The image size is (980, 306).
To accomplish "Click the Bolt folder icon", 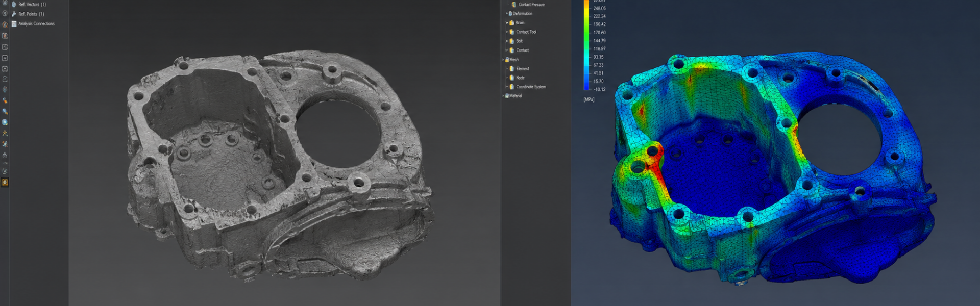I will pos(512,41).
